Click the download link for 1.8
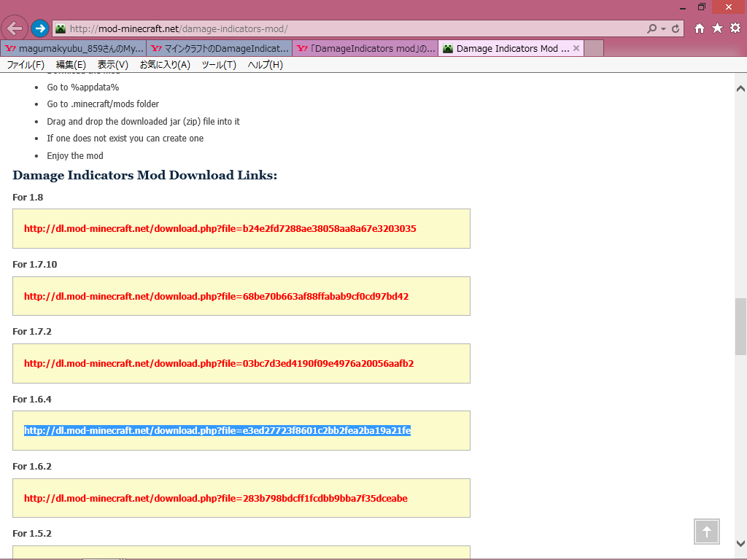 (x=220, y=229)
